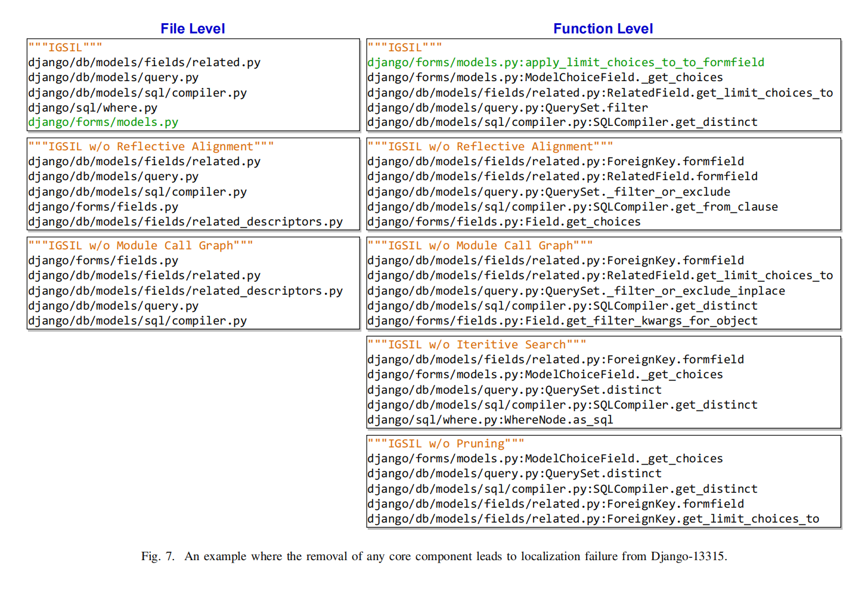
Task: Click the "Function Level" column heading
Action: coord(603,29)
